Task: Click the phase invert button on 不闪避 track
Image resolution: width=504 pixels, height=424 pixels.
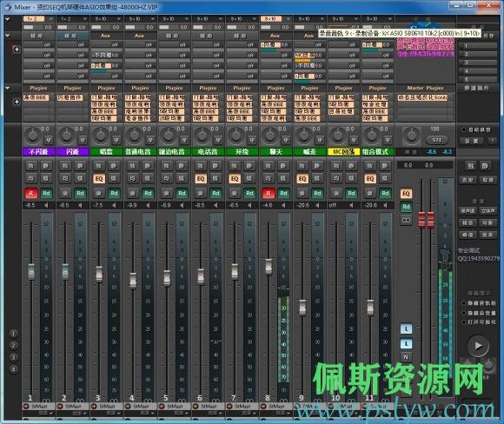Action: pyautogui.click(x=49, y=140)
